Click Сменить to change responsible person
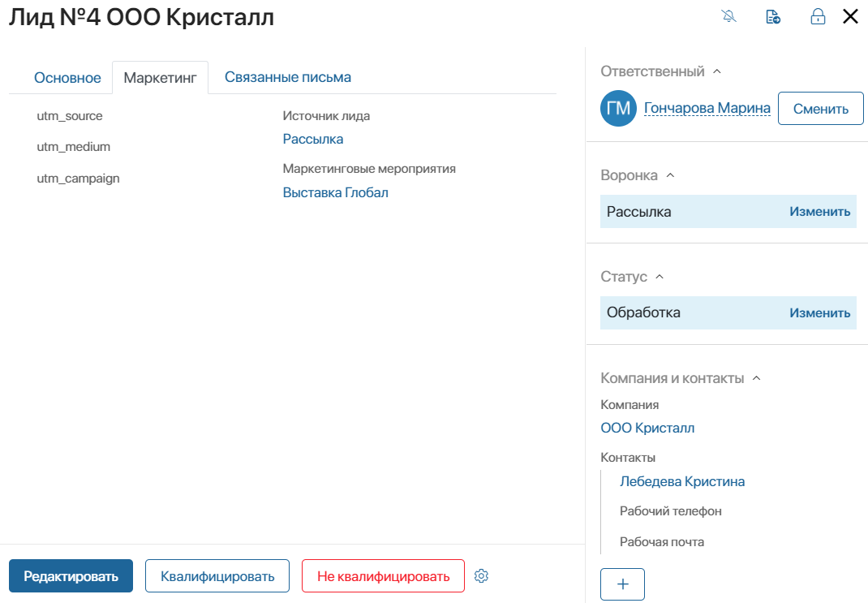 (x=821, y=109)
